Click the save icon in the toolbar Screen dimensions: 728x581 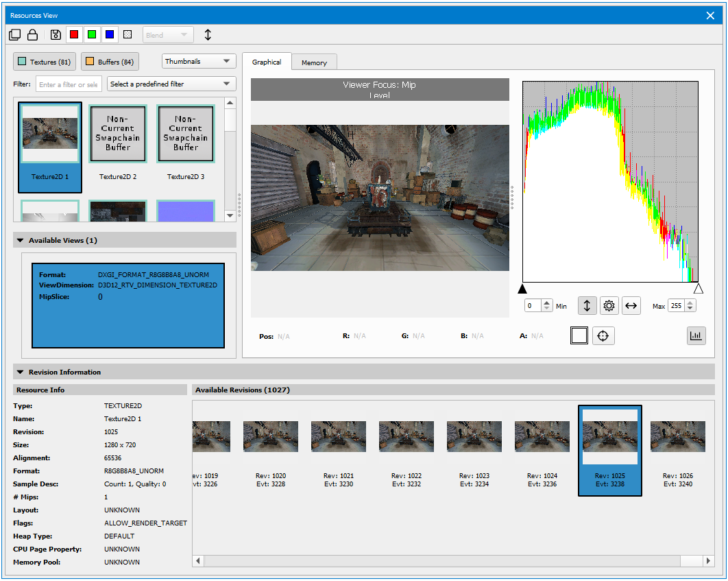[x=56, y=35]
